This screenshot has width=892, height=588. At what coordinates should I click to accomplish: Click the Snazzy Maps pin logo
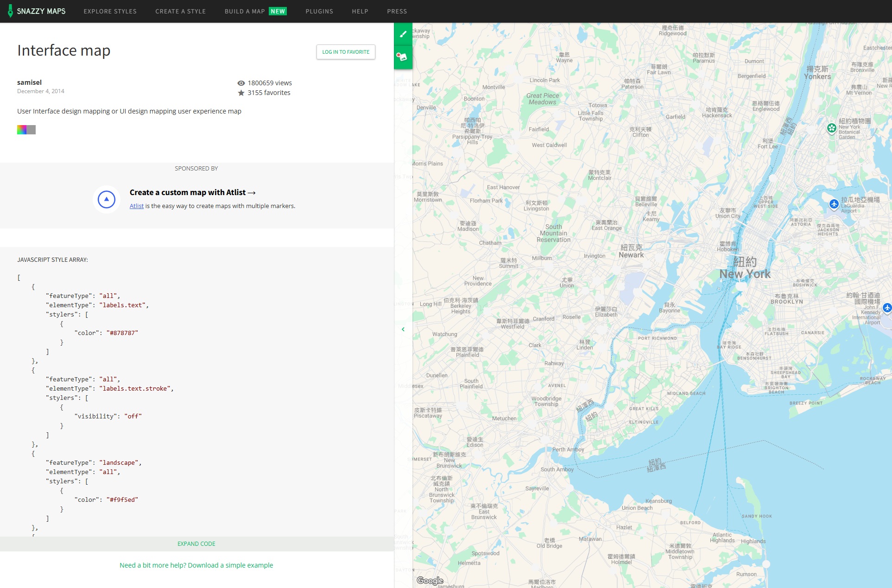(10, 11)
